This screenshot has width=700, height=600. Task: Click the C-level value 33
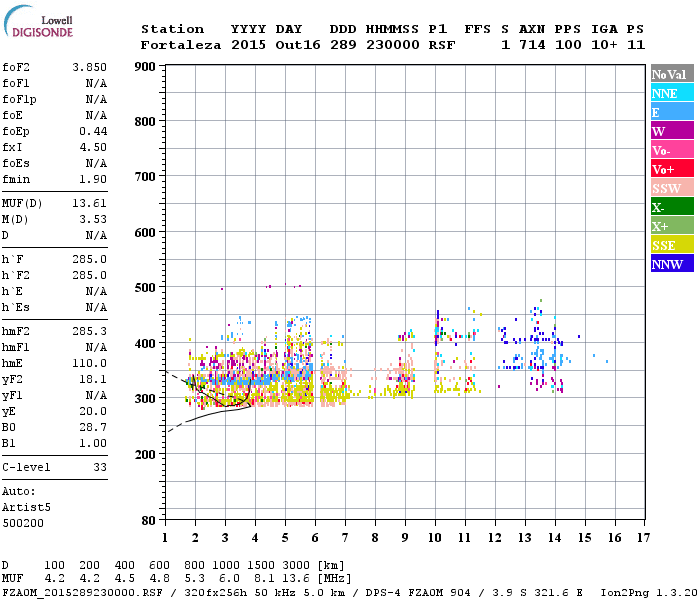(100, 467)
